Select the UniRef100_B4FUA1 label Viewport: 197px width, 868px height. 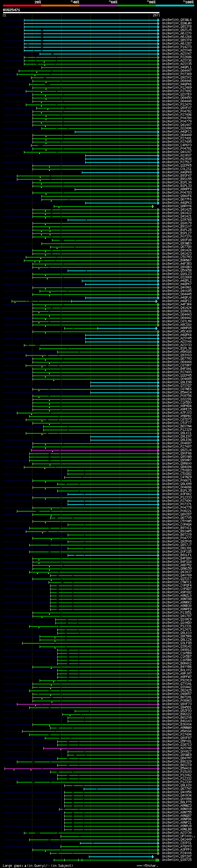(x=177, y=369)
